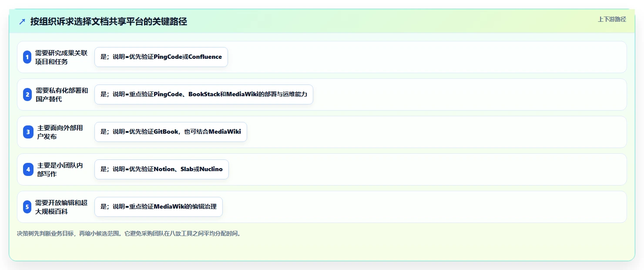
Task: Select step number 3 badge
Action: tap(28, 132)
